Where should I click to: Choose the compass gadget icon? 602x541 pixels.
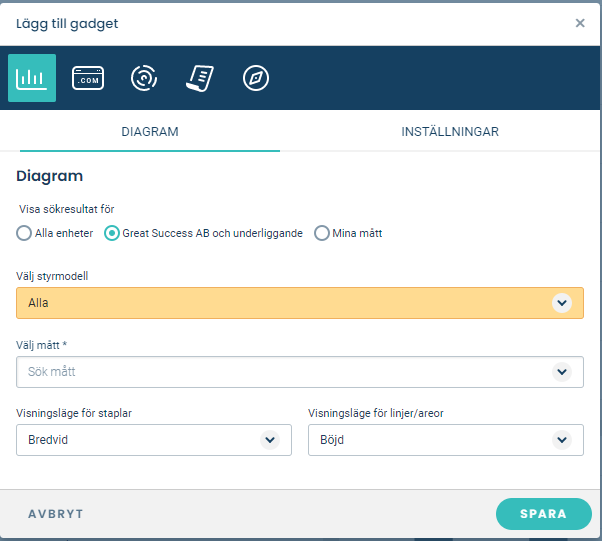pos(256,78)
